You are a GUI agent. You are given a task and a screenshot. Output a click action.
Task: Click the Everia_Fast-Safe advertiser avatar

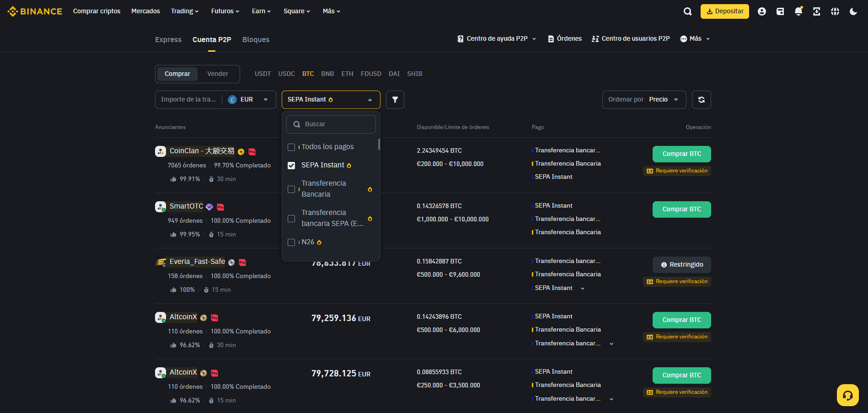161,262
